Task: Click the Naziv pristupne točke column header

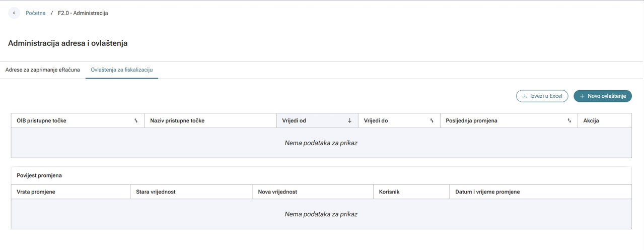Action: 210,121
